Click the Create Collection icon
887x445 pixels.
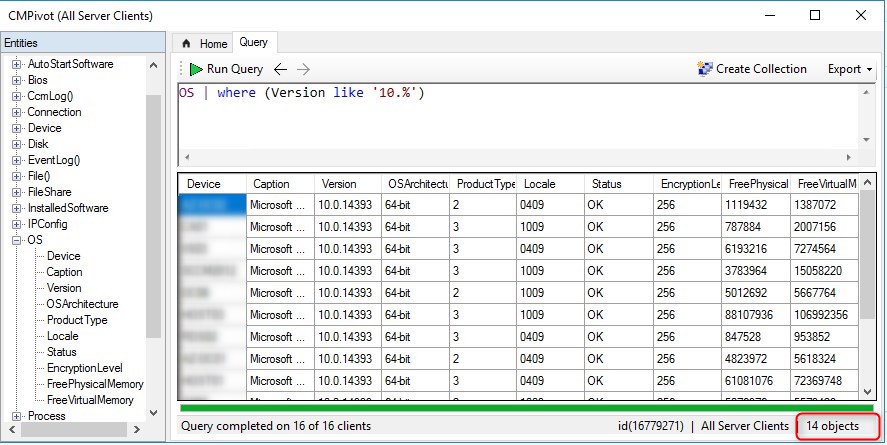705,69
